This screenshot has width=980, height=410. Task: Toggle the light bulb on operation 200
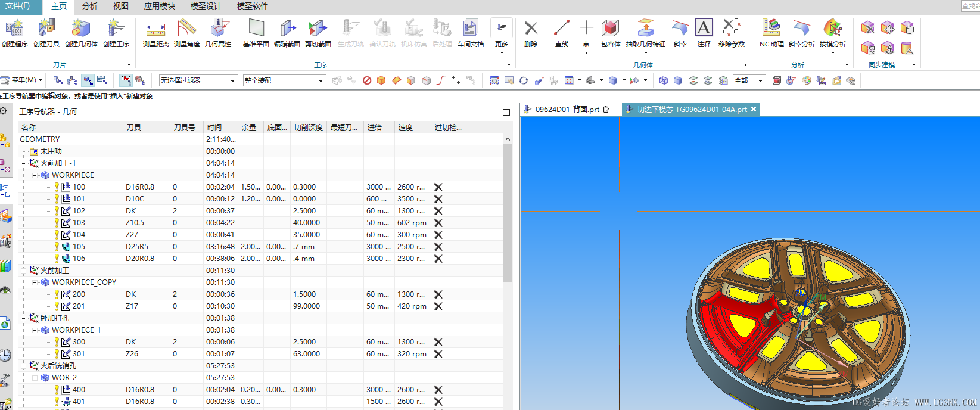(x=57, y=294)
